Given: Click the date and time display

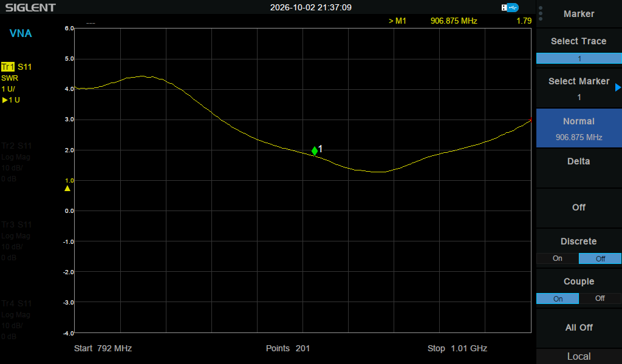Looking at the screenshot, I should coord(310,7).
